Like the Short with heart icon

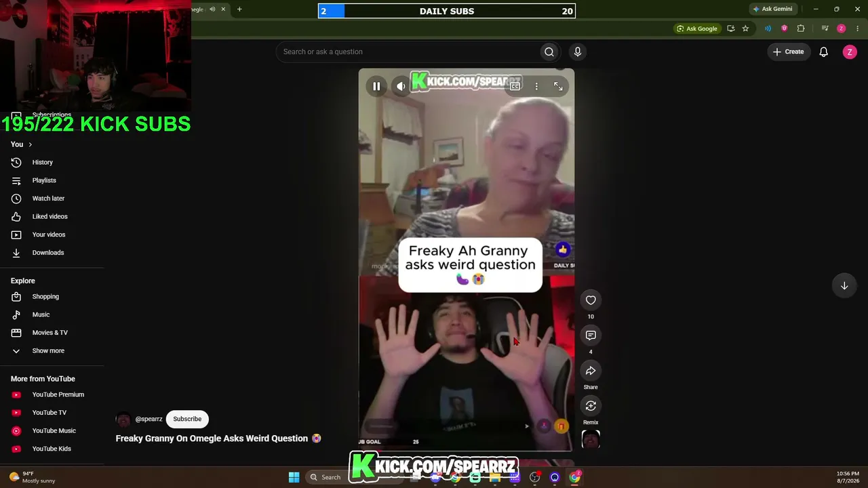[x=591, y=300]
